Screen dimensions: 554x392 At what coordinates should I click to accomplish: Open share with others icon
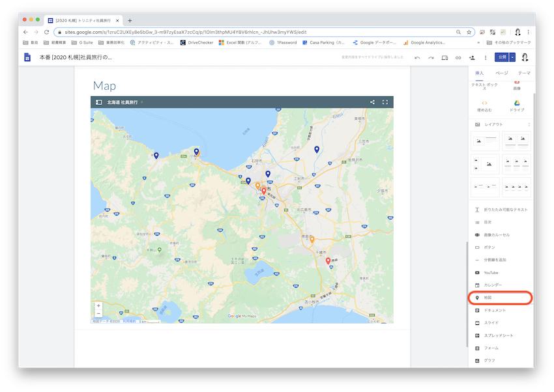(472, 57)
